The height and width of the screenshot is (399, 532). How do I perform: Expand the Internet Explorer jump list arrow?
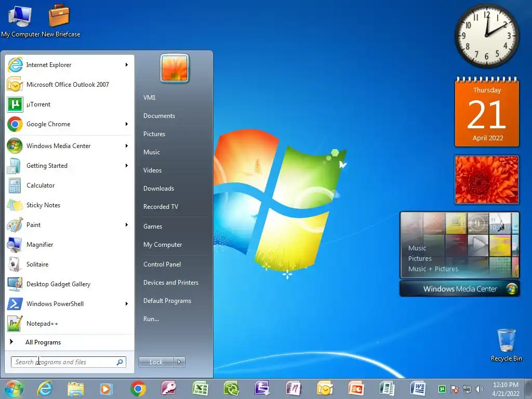pos(127,65)
